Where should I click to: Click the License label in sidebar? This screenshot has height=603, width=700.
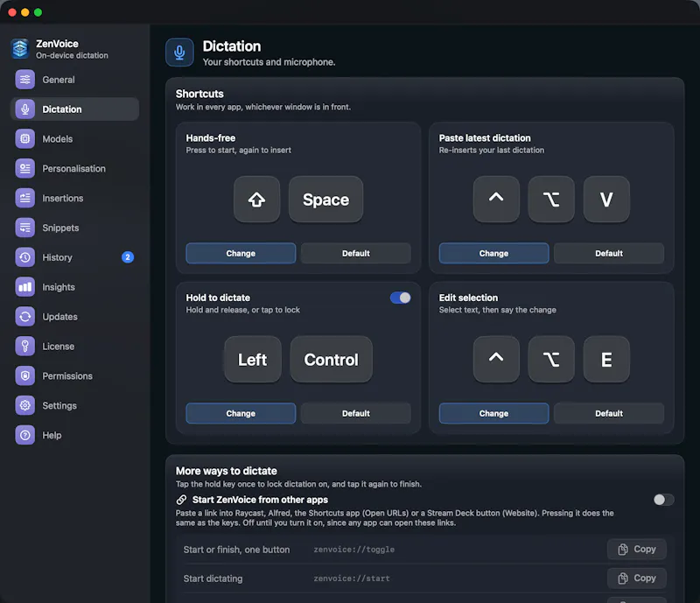point(59,347)
